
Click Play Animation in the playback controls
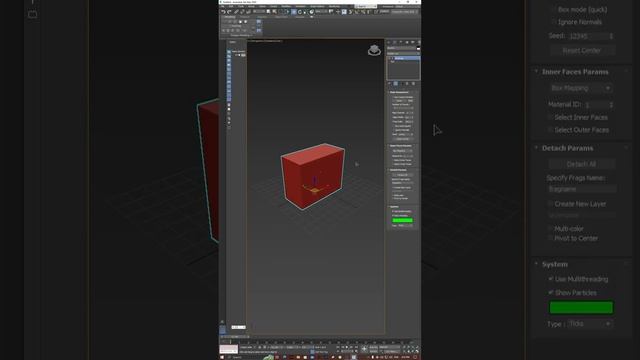tap(347, 347)
